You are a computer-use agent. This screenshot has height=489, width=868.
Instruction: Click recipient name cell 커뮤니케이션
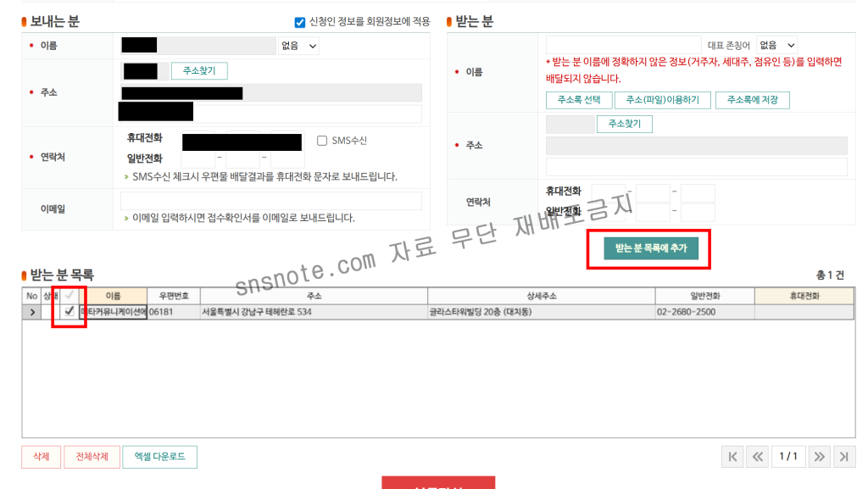(x=113, y=312)
